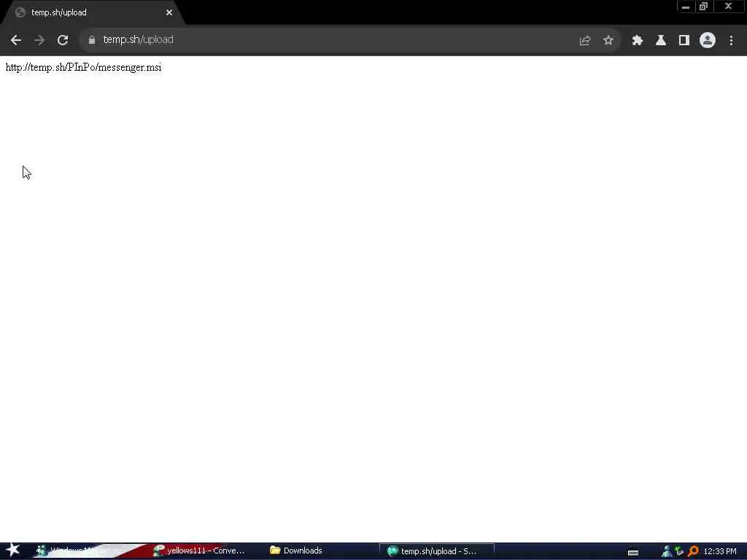The height and width of the screenshot is (560, 747).
Task: Click the network connection tray icon
Action: tap(679, 551)
